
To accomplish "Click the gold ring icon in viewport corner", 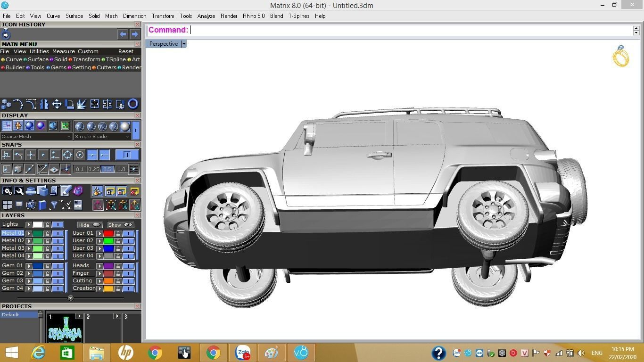I will tap(620, 56).
